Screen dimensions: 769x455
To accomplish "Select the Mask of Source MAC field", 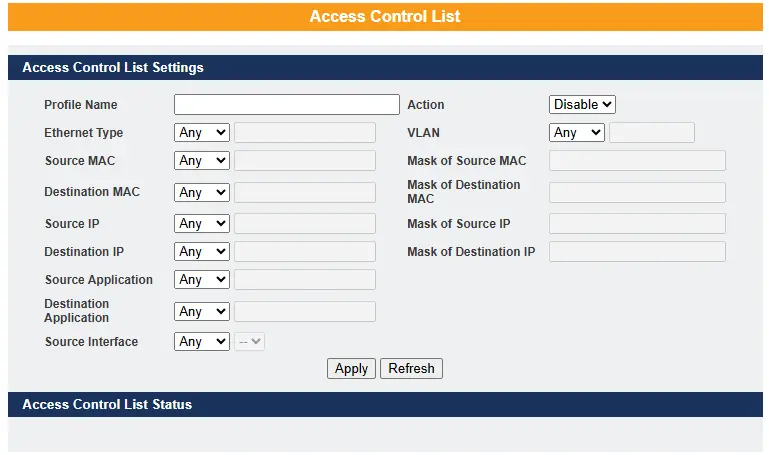I will [637, 160].
